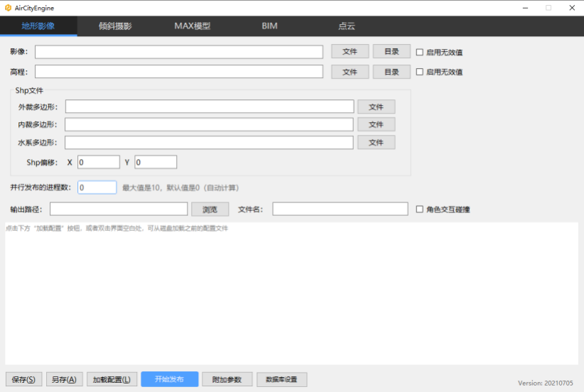The height and width of the screenshot is (392, 584).
Task: Click 文件 button next to 影像 field
Action: click(x=350, y=51)
